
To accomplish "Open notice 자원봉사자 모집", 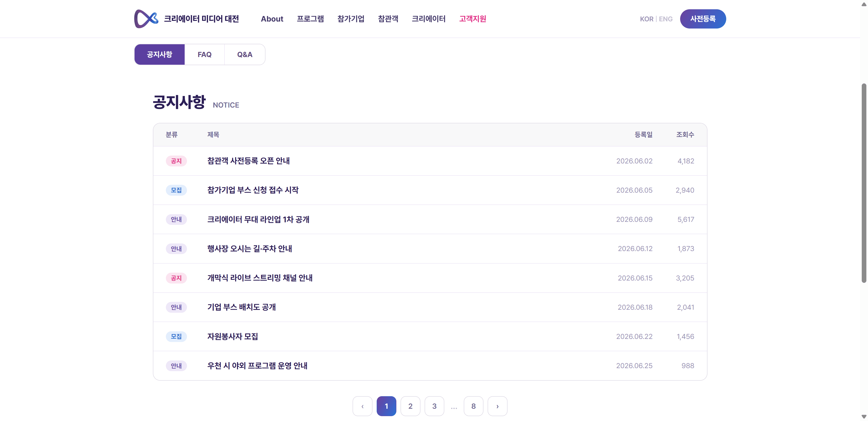I will coord(430,336).
